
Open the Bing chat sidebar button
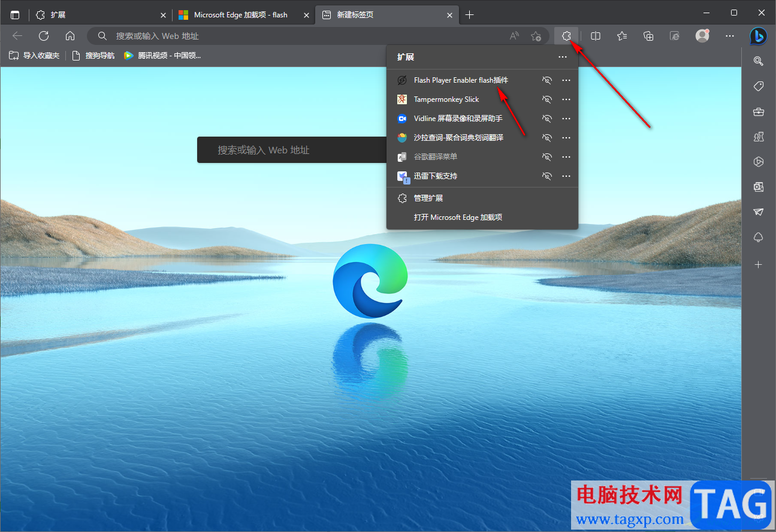759,36
